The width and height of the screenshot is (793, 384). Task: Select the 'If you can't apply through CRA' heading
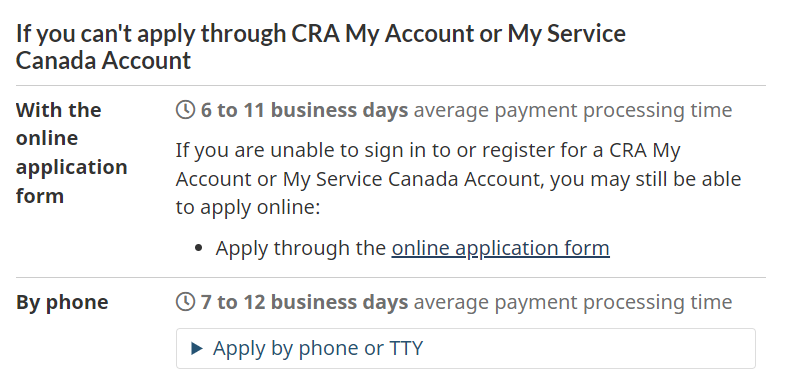(321, 47)
